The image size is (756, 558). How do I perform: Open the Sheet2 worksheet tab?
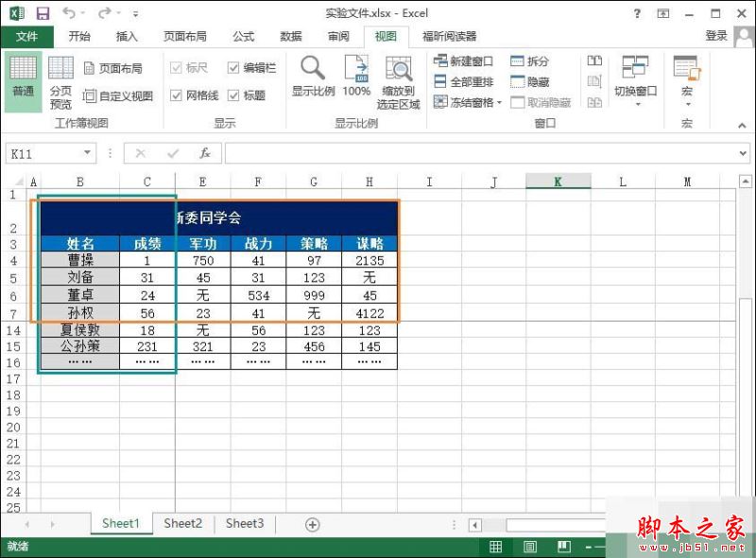(x=182, y=524)
